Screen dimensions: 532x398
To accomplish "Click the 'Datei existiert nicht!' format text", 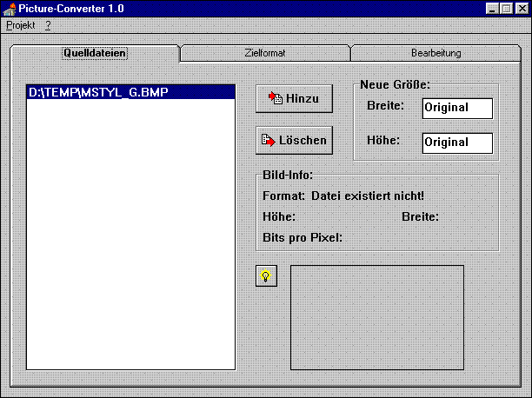I will click(x=367, y=196).
